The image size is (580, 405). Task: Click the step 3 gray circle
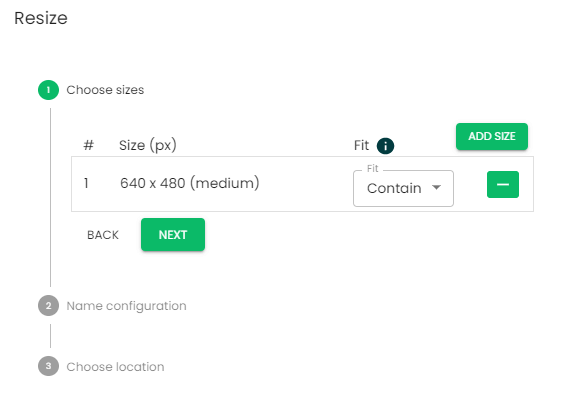click(48, 366)
